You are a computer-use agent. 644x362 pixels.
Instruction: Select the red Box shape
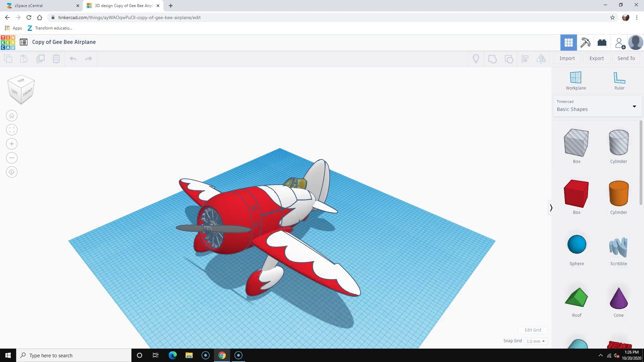point(576,194)
